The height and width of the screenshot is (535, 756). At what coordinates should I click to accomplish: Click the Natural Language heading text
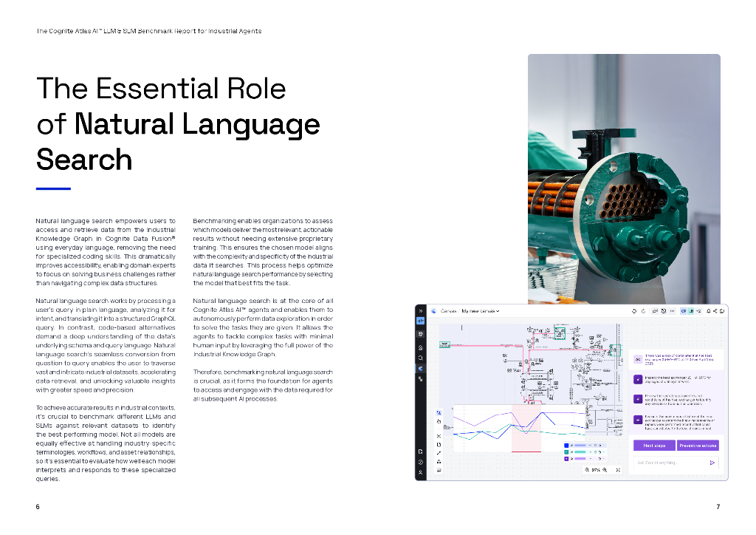click(197, 124)
